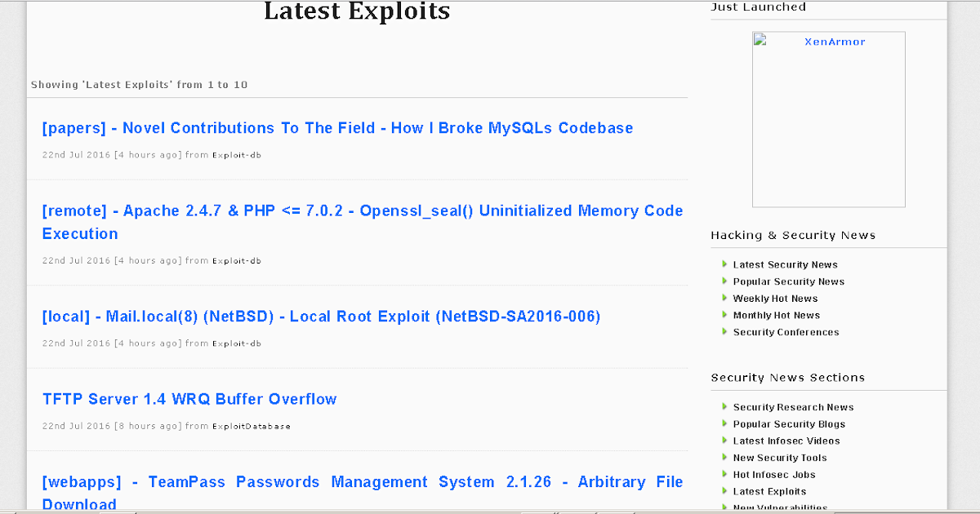Click the green arrow beside Latest Exploits
This screenshot has width=980, height=514.
pos(724,491)
